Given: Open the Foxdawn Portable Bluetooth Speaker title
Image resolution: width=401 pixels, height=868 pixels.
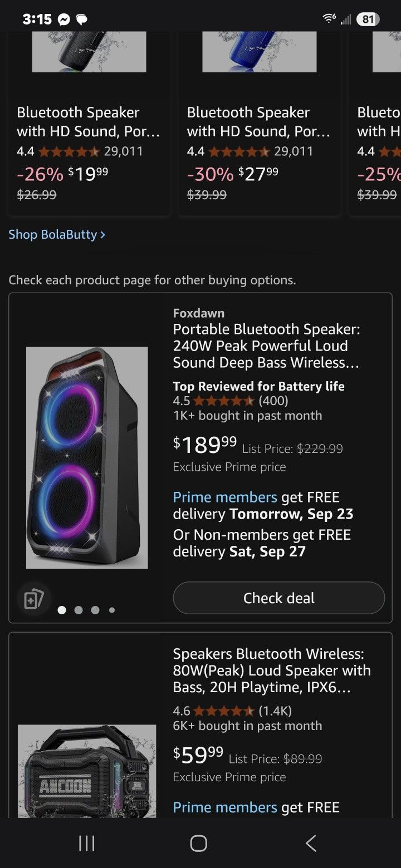Looking at the screenshot, I should (x=266, y=346).
